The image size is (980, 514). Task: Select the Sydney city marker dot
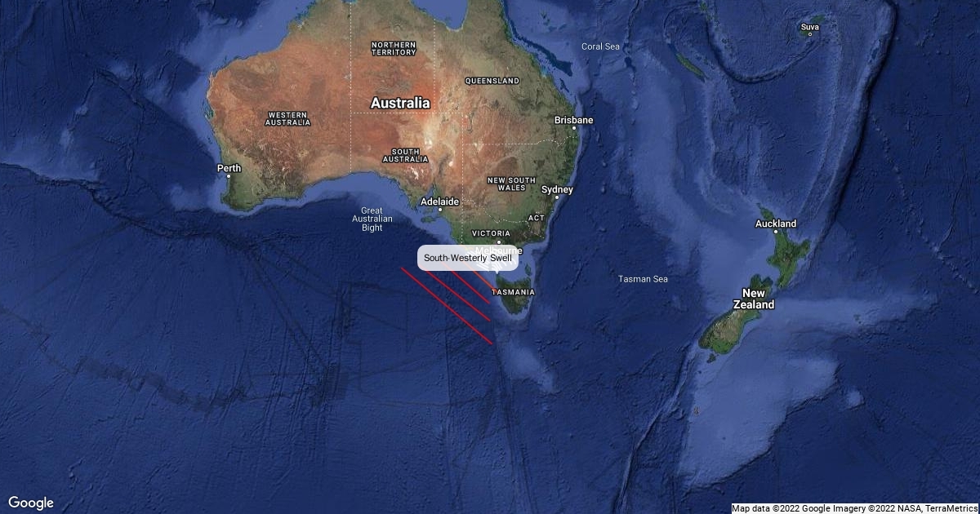pyautogui.click(x=556, y=197)
